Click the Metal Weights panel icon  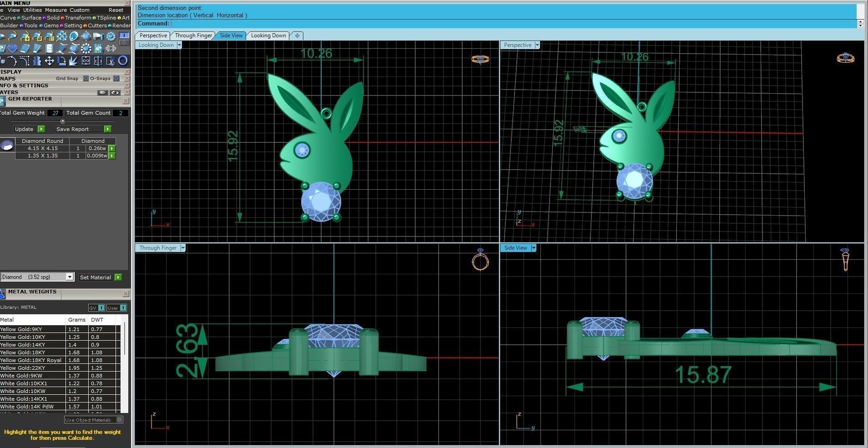pos(3,294)
